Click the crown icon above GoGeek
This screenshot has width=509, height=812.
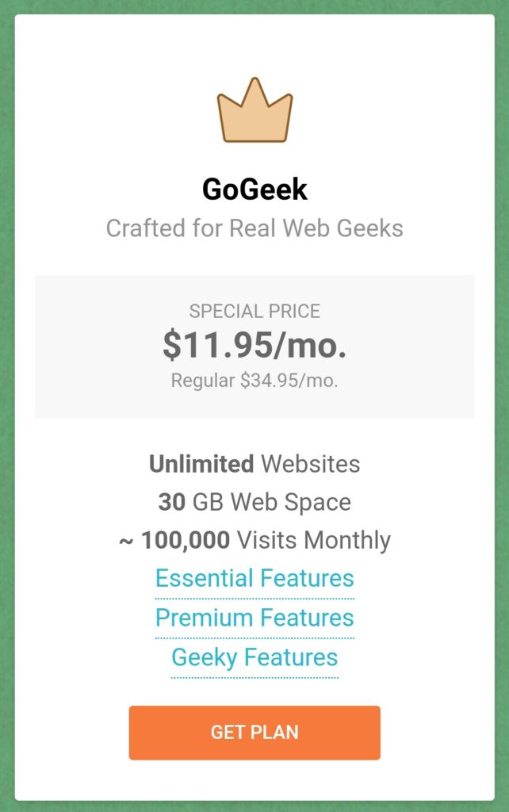(254, 110)
